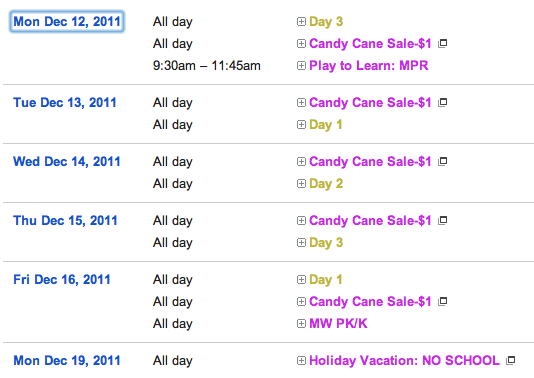534x378 pixels.
Task: Expand Holiday Vacation: NO SCHOOL plus icon
Action: [x=301, y=361]
